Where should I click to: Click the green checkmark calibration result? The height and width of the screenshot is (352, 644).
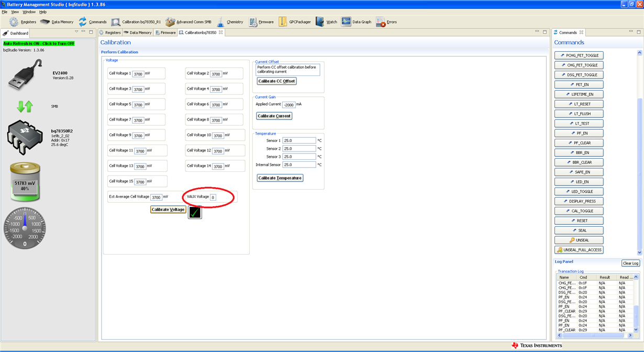[195, 212]
